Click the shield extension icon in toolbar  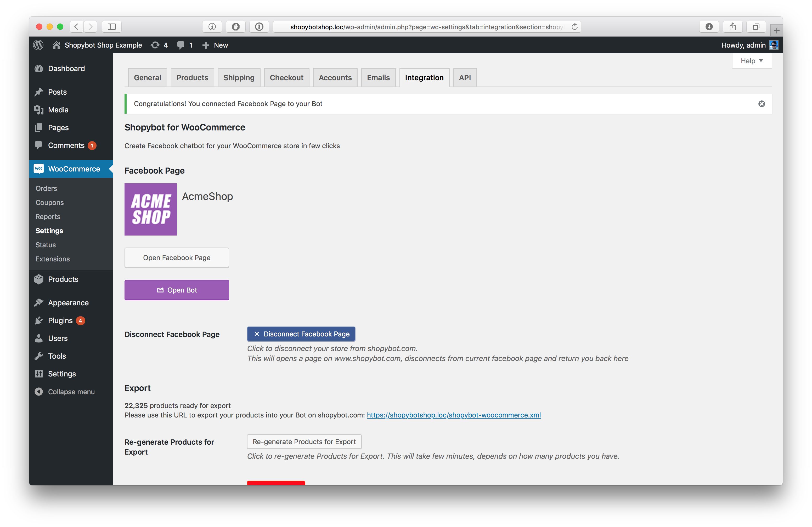tap(235, 27)
